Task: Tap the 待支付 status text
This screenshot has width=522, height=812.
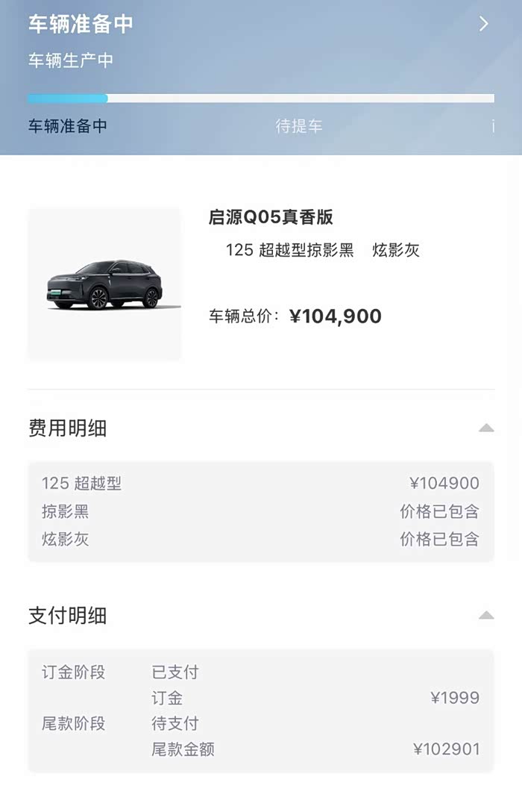Action: point(175,723)
